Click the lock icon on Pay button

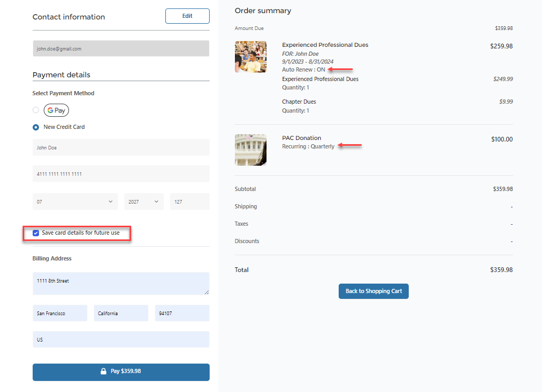tap(104, 371)
